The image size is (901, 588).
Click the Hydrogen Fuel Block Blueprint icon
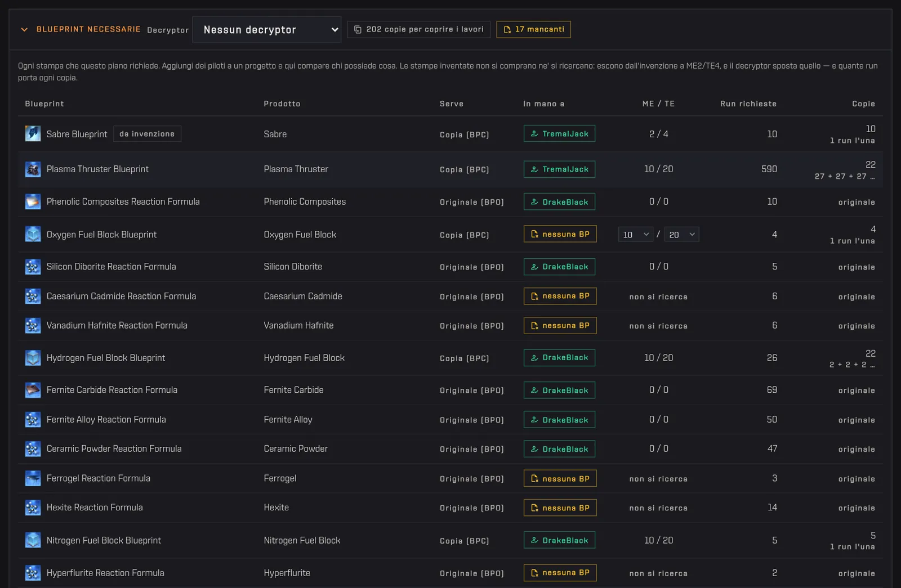coord(33,358)
